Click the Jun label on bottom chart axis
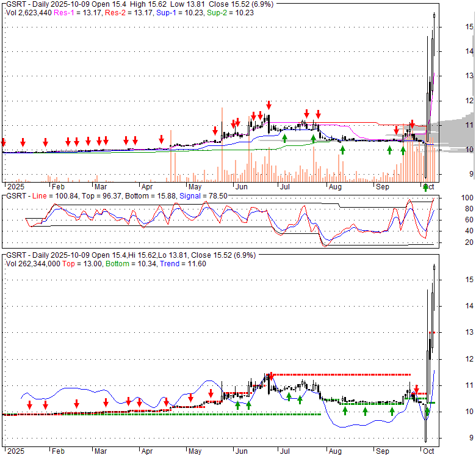Screen dimensions: 476x455 (241, 451)
